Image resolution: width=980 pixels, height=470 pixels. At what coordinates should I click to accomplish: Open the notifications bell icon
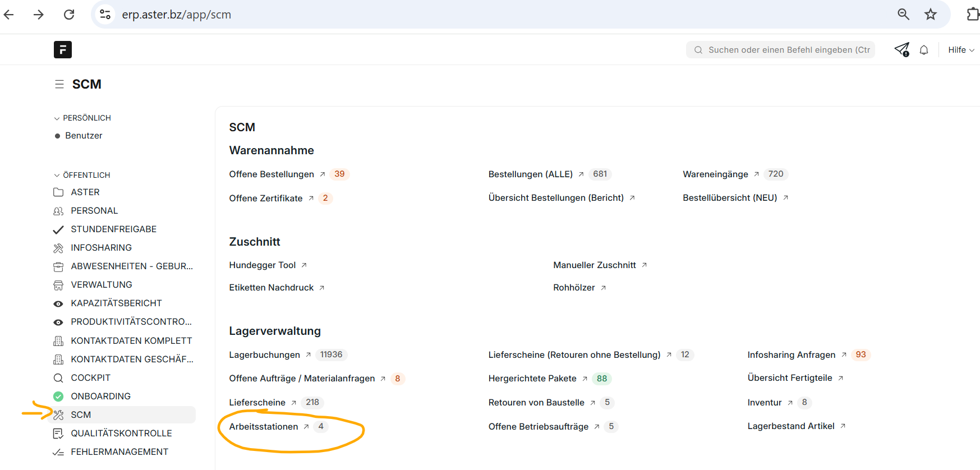pos(923,50)
